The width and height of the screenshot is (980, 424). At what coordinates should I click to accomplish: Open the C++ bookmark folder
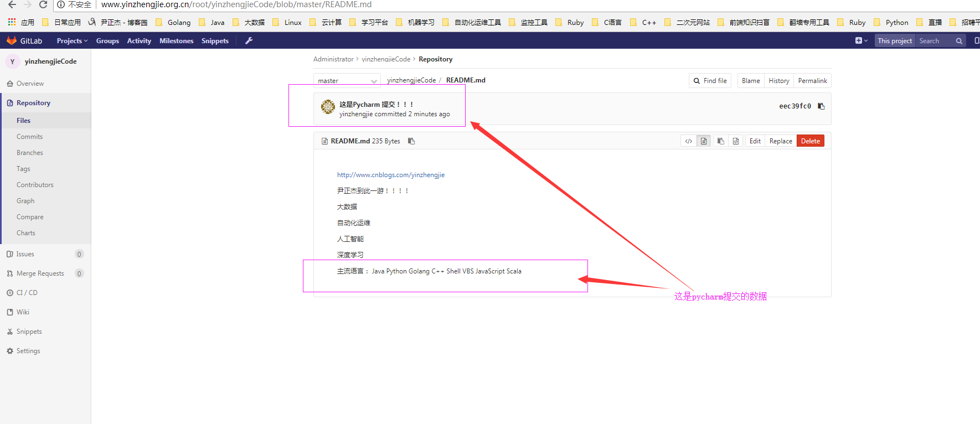(x=643, y=22)
